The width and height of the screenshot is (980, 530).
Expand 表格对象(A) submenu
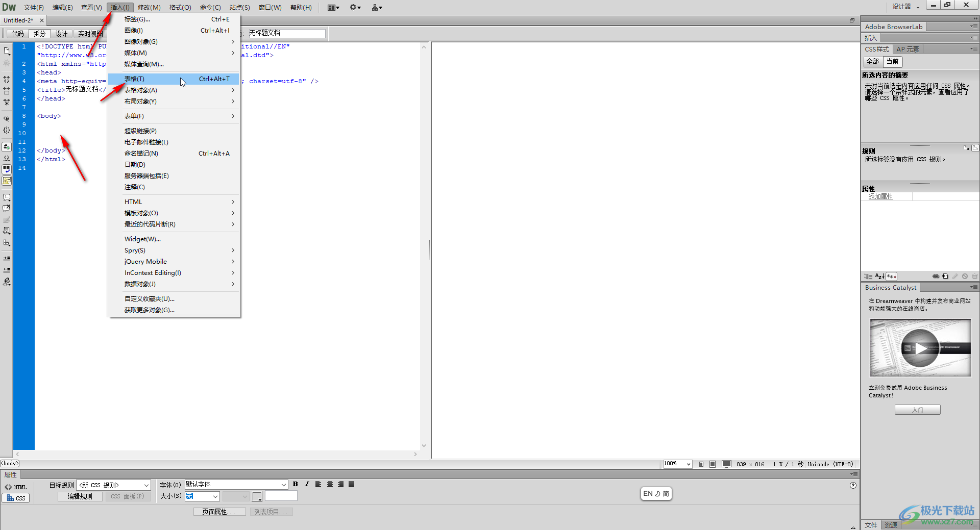[x=174, y=90]
